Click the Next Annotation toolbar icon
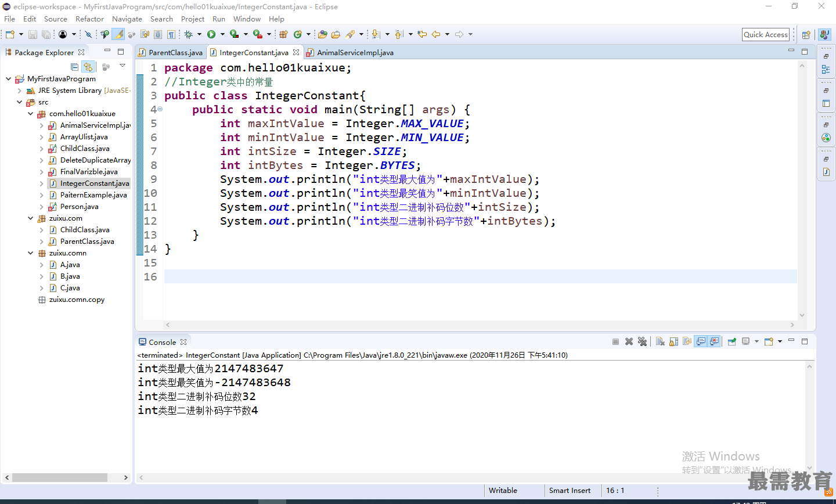 point(376,34)
